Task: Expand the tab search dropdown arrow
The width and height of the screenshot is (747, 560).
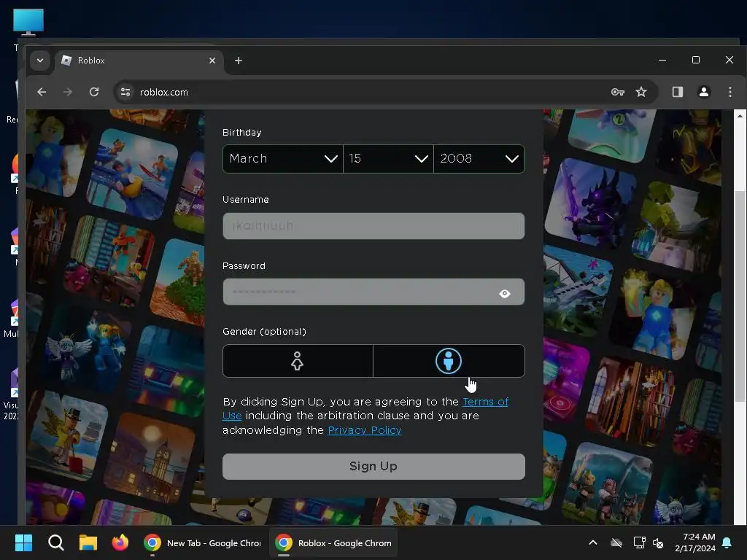Action: 40,61
